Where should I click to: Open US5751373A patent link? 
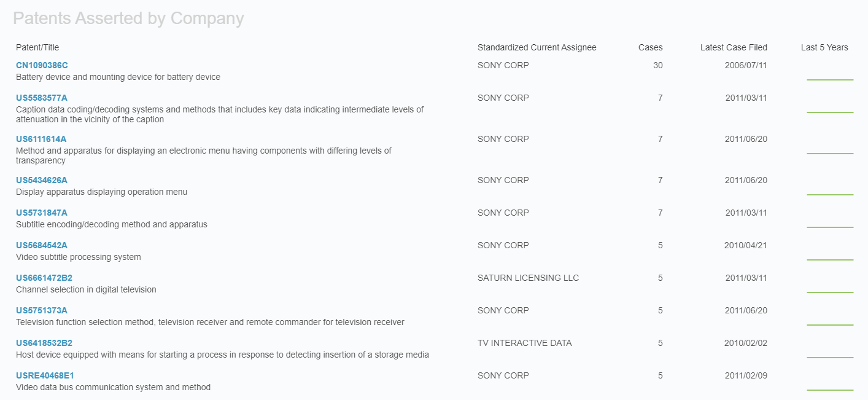(42, 310)
